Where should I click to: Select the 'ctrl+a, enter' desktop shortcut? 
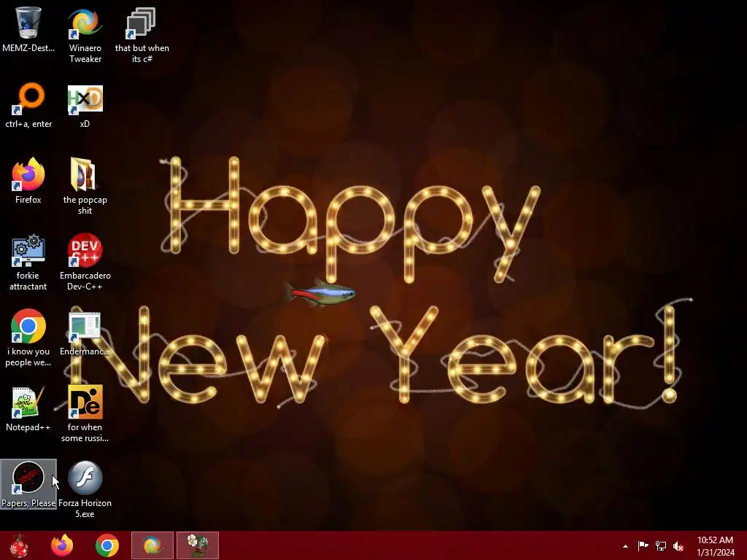28,106
